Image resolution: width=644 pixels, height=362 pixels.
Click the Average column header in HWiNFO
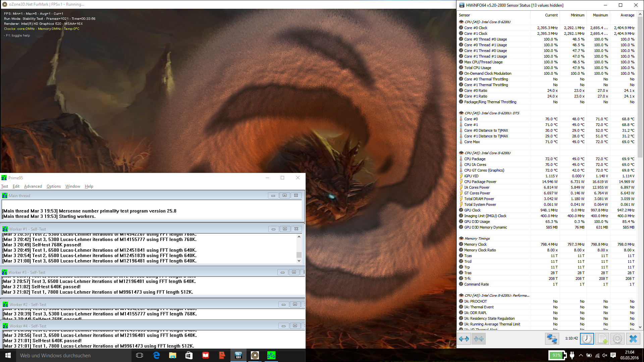tap(623, 15)
